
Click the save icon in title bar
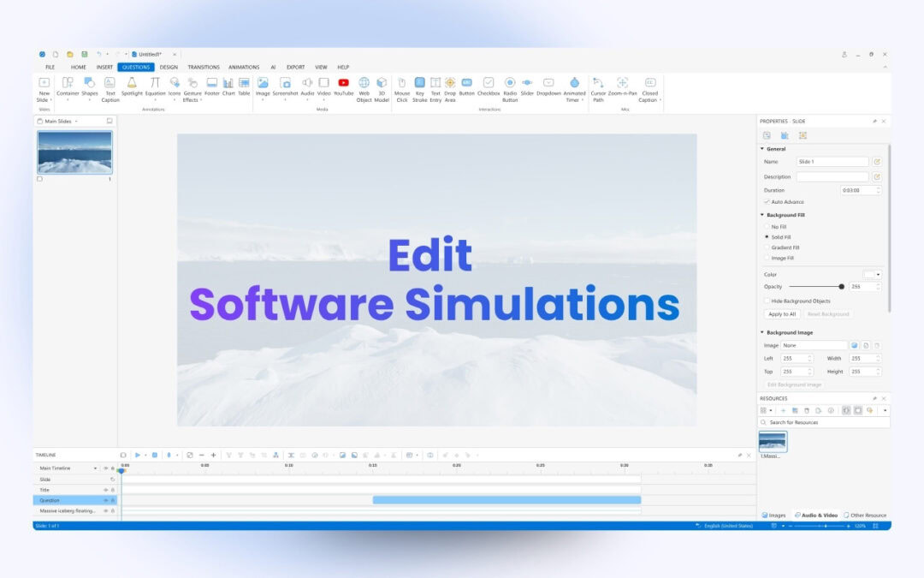click(84, 54)
